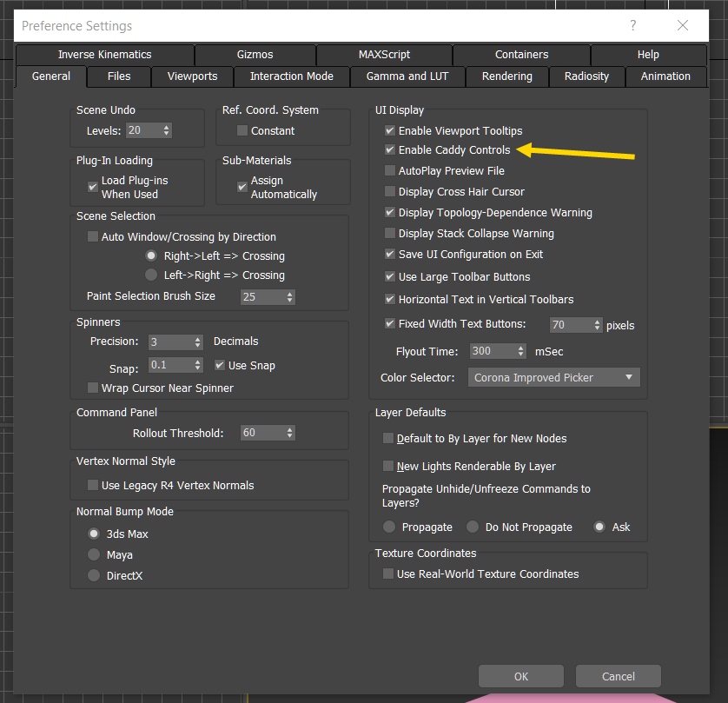Enable New Lights Renderable By Layer
The height and width of the screenshot is (703, 728).
(x=388, y=466)
